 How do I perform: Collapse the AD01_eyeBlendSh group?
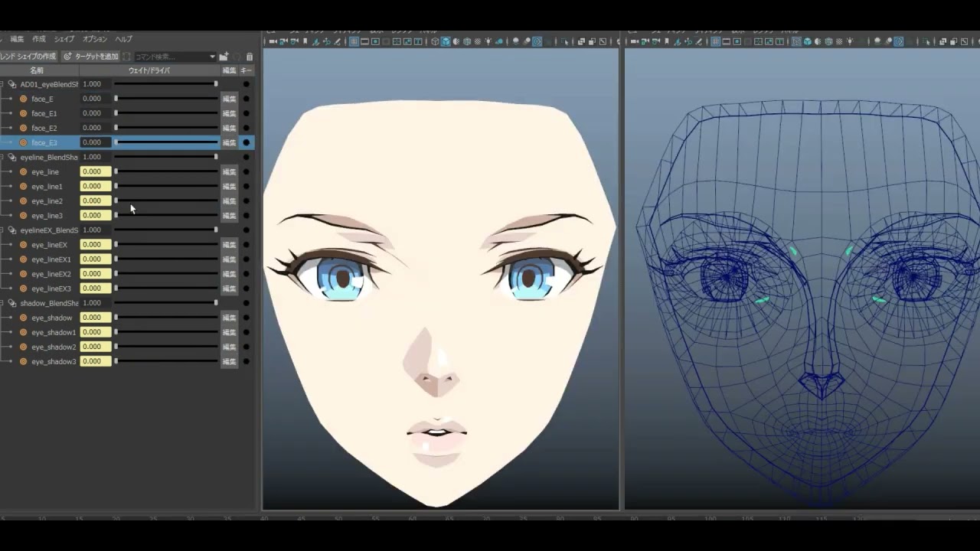pos(2,84)
